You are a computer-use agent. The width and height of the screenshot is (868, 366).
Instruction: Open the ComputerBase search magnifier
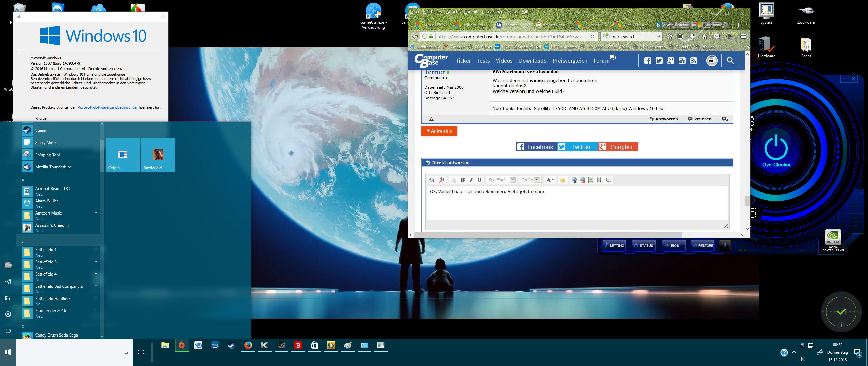[731, 61]
